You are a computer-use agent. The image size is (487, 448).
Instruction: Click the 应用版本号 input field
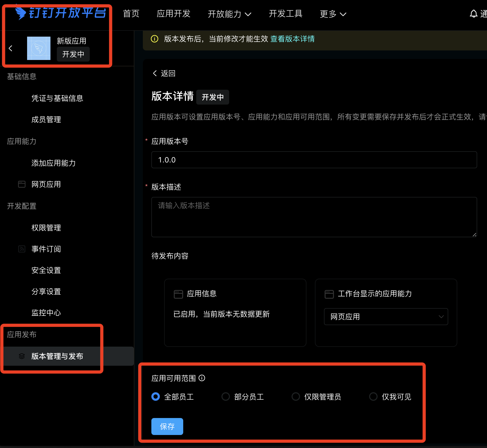pyautogui.click(x=314, y=160)
